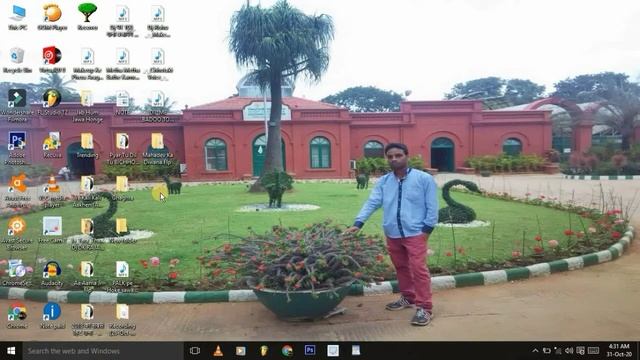
Task: Run the ChromeSetup installer icon
Action: point(17,273)
